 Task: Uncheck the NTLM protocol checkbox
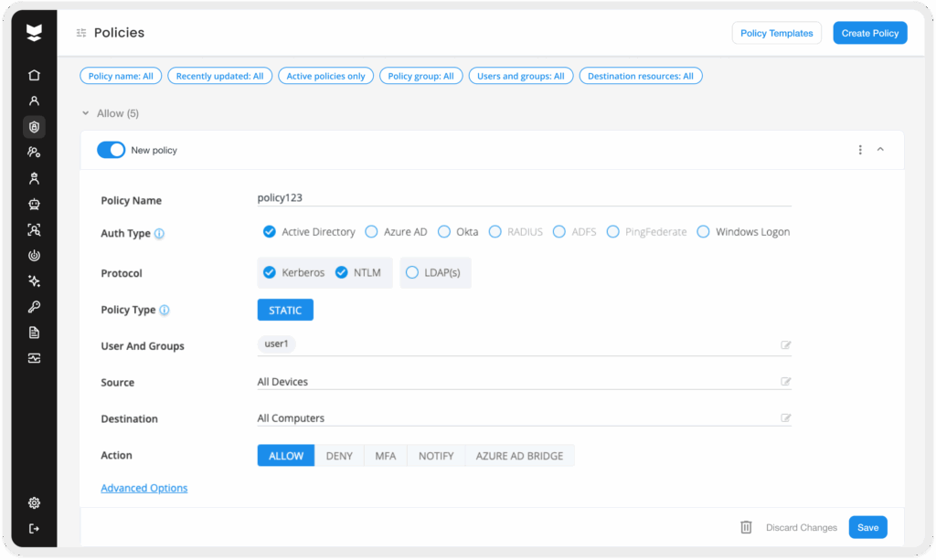coord(342,272)
